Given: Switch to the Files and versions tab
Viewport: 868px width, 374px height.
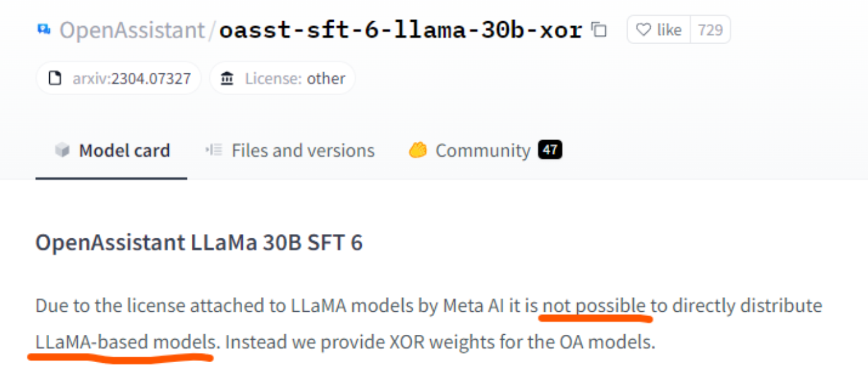Looking at the screenshot, I should [303, 149].
